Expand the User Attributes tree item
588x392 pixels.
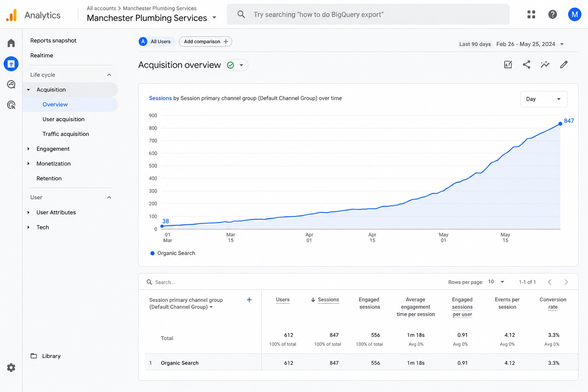28,212
